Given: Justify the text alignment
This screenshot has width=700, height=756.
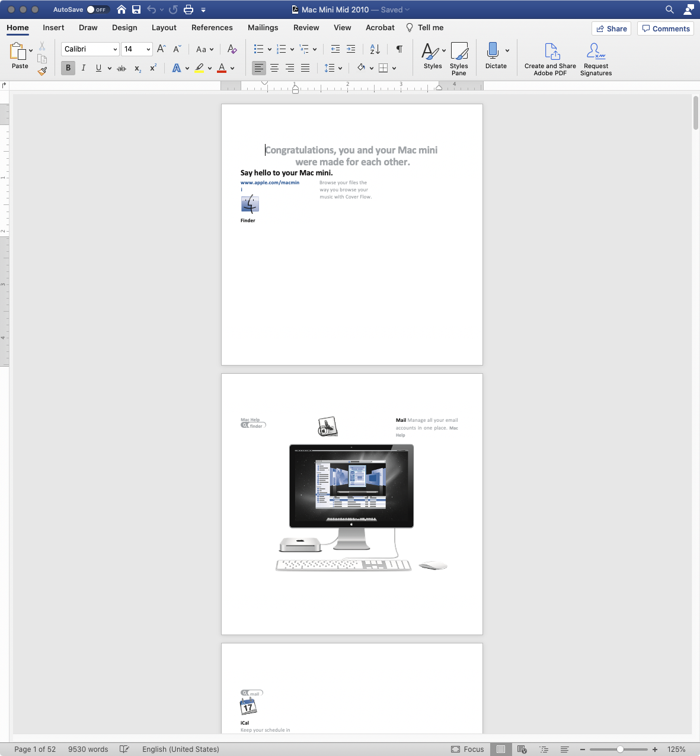Looking at the screenshot, I should pos(305,68).
